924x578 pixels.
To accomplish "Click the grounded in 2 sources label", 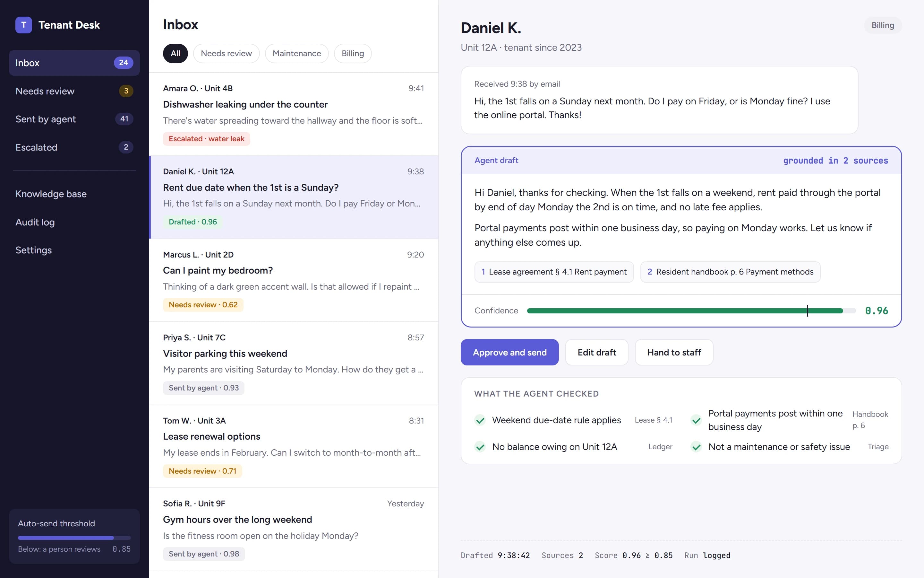I will click(x=835, y=161).
